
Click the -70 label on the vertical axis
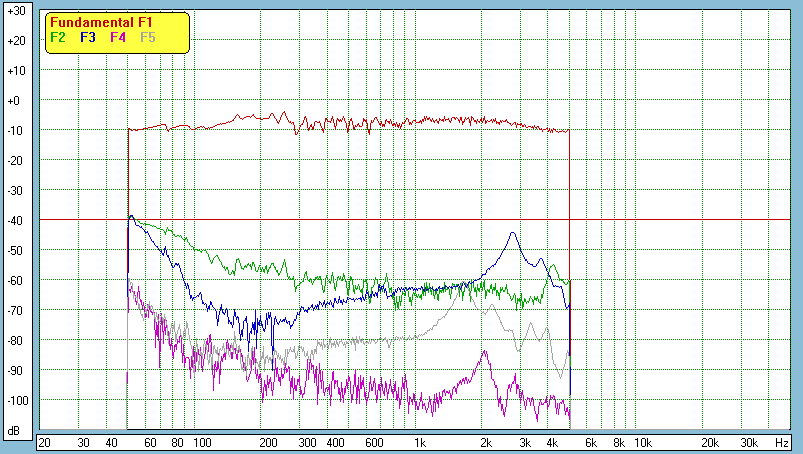point(15,310)
